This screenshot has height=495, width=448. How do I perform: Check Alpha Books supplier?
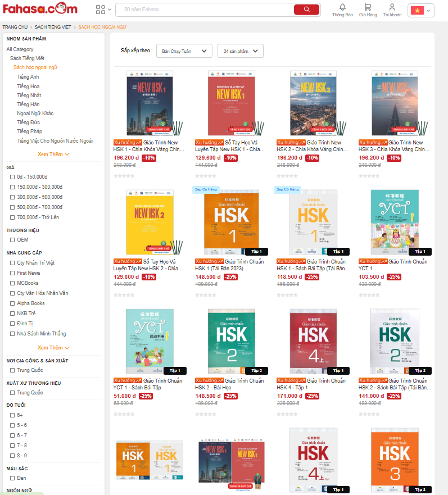tap(12, 303)
